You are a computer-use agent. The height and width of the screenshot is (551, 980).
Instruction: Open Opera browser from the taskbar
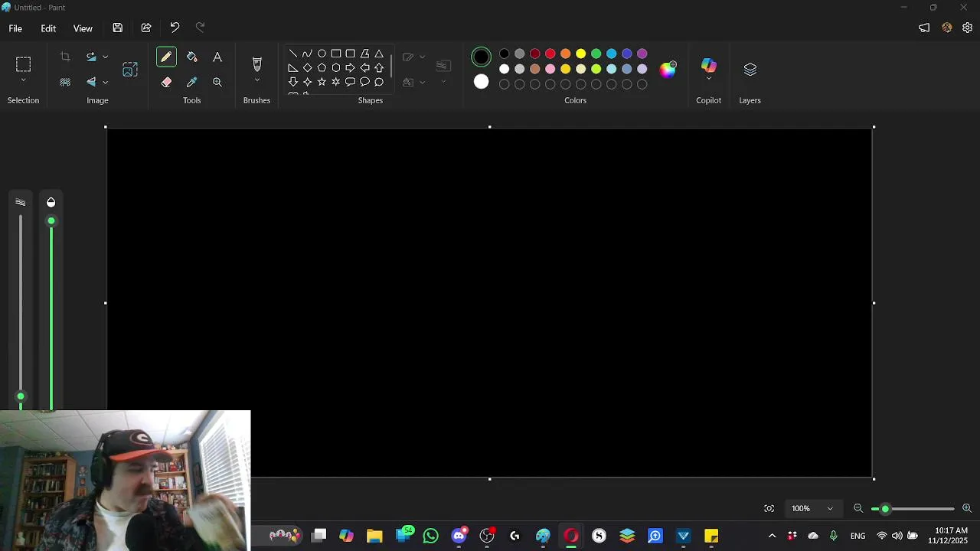pos(571,536)
